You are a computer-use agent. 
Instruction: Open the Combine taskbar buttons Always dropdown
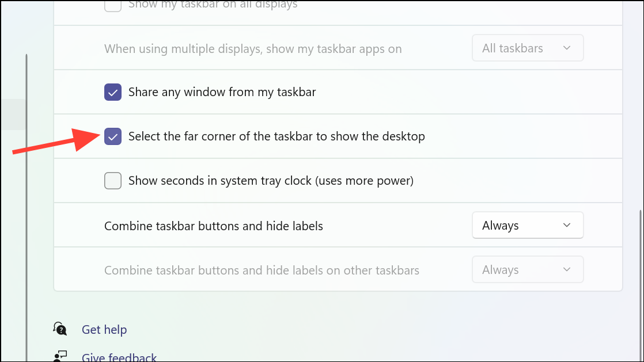click(x=527, y=225)
